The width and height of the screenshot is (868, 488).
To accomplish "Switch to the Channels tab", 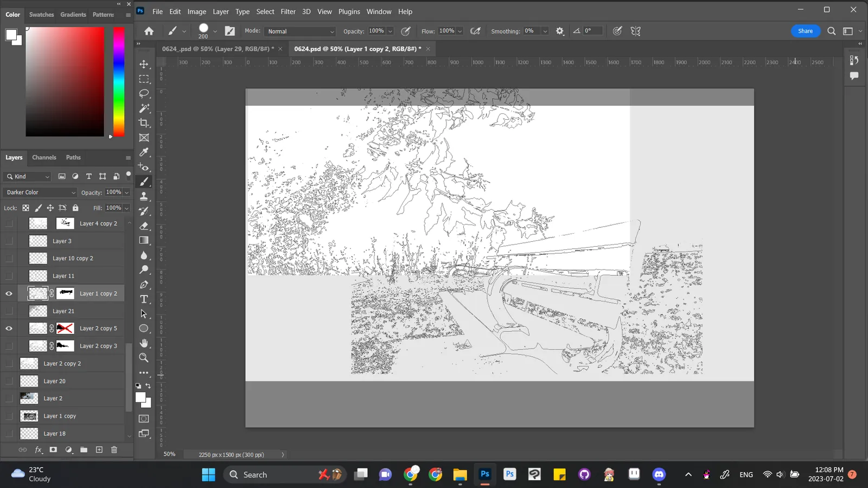I will coord(44,157).
